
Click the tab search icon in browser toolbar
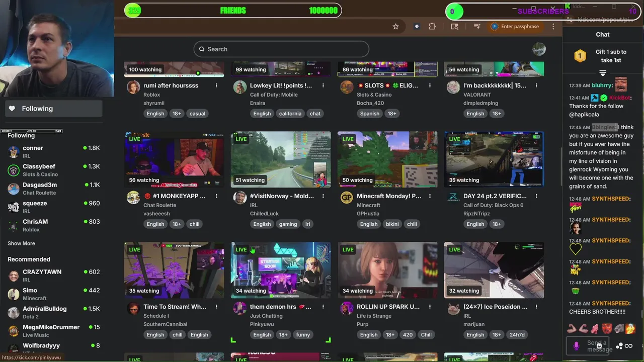[x=454, y=27]
